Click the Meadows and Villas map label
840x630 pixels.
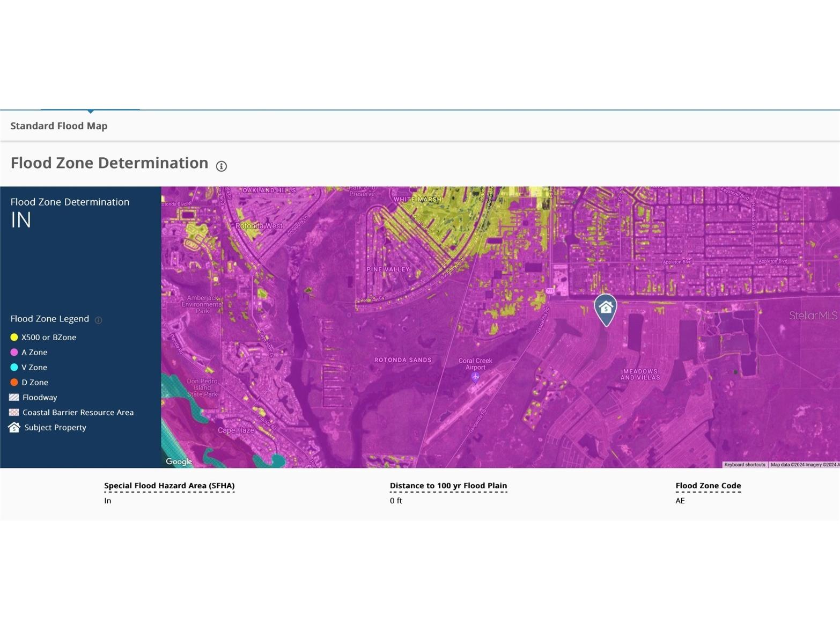(640, 375)
